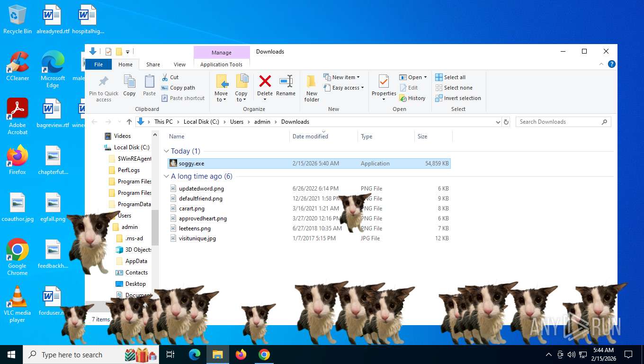Expand the Open dropdown arrow

point(425,77)
